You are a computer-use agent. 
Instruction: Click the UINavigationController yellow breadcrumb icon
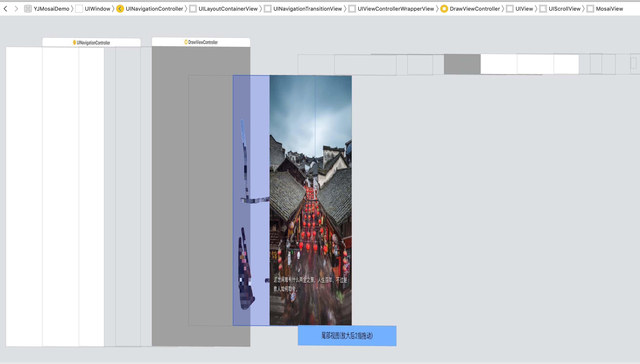120,9
